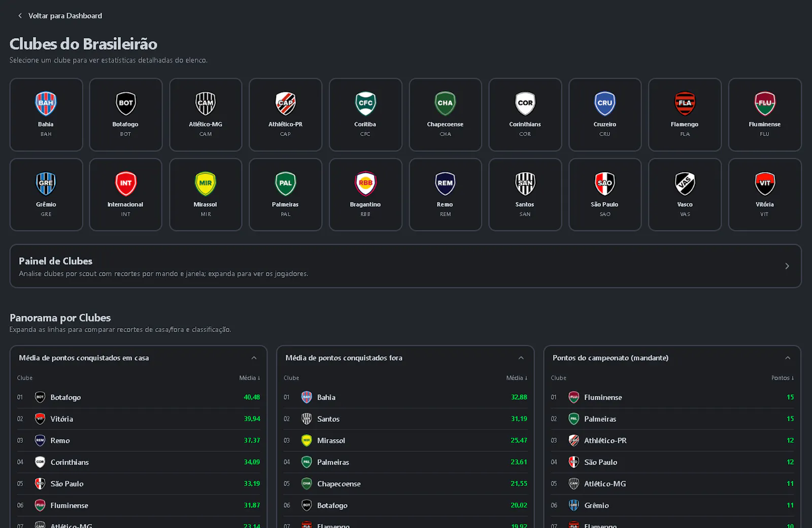Click Grêmio row in mandante points table
The height and width of the screenshot is (528, 812).
tap(672, 505)
